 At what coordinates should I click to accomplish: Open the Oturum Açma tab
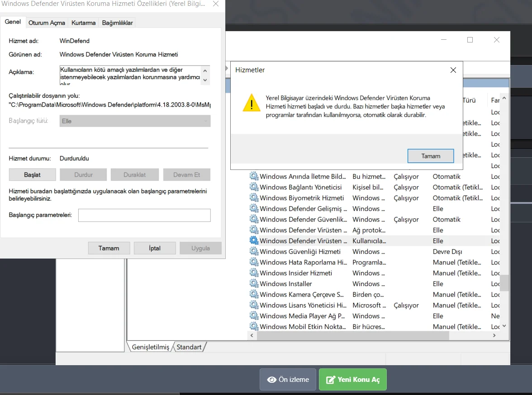point(47,23)
